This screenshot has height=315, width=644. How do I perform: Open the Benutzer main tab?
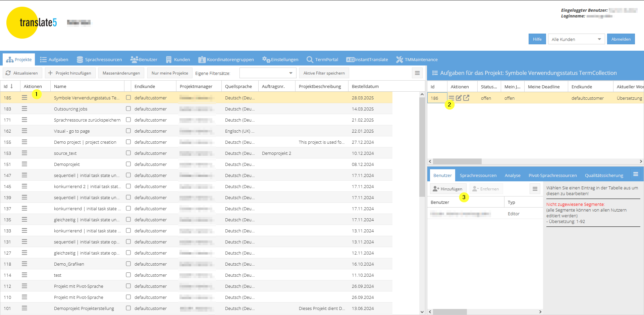[144, 59]
